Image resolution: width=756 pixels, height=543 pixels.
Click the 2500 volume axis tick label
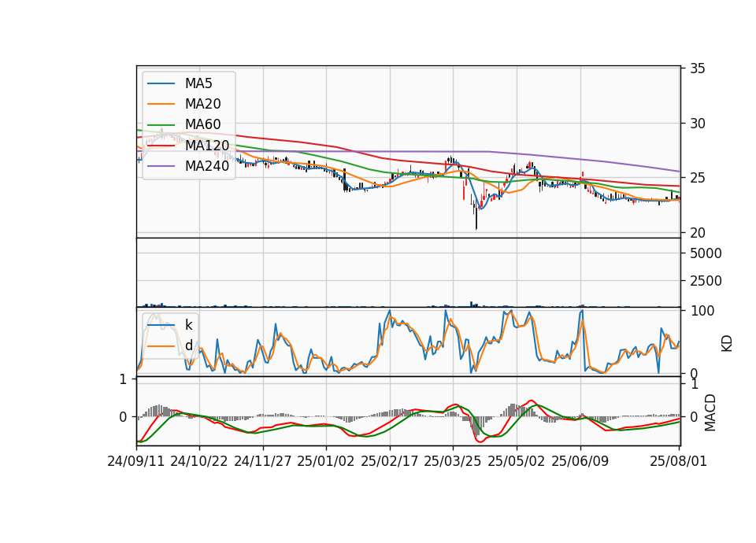point(706,281)
